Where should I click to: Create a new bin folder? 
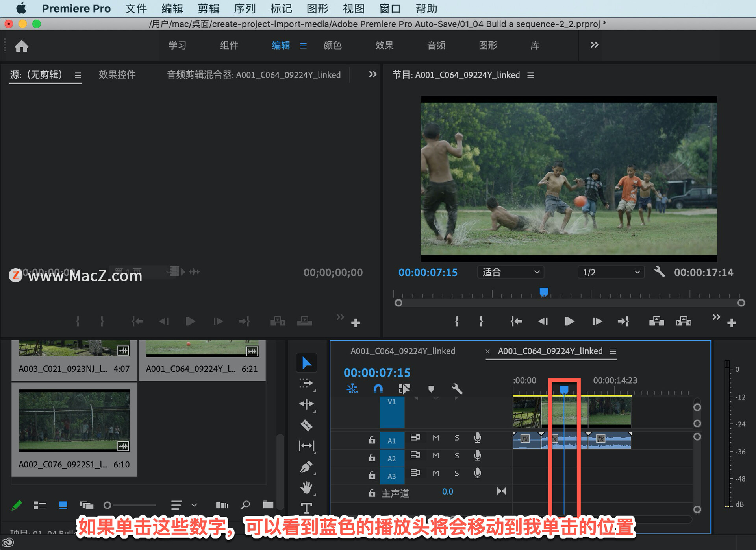coord(268,505)
